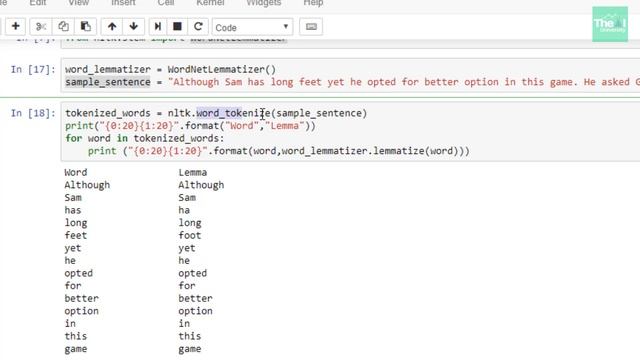Open the Kernel menu

point(210,3)
